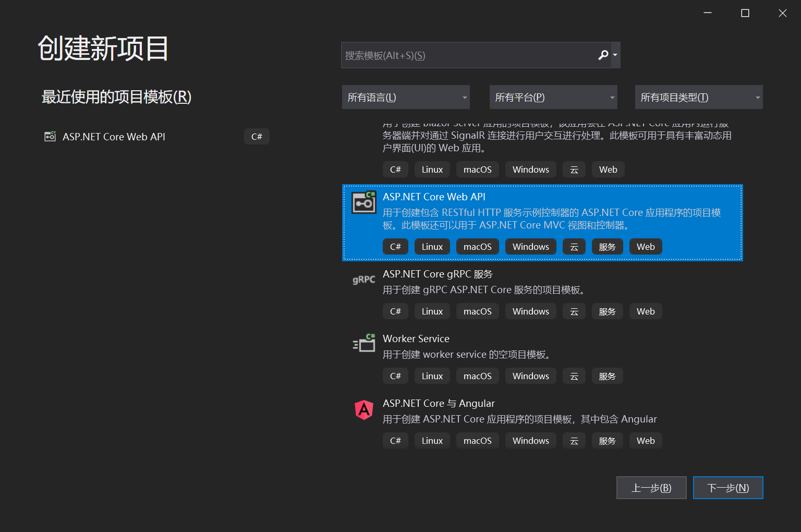801x532 pixels.
Task: Click the Windows tag in Worker Service template
Action: click(x=531, y=376)
